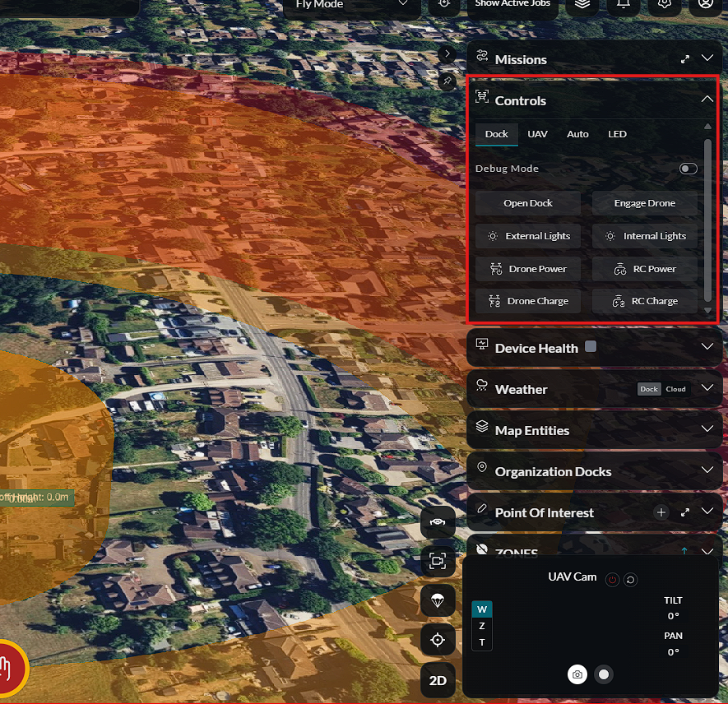Expand the Map Entities section
This screenshot has width=728, height=704.
[707, 428]
